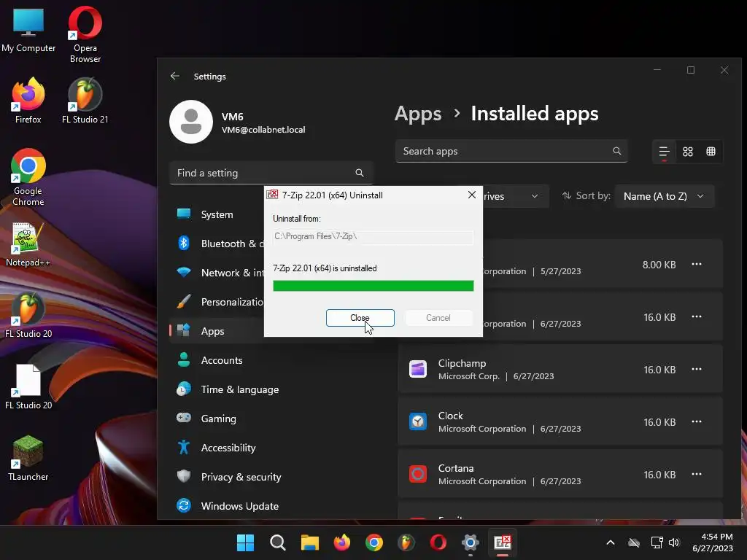
Task: Click the Clock app icon
Action: pyautogui.click(x=418, y=421)
